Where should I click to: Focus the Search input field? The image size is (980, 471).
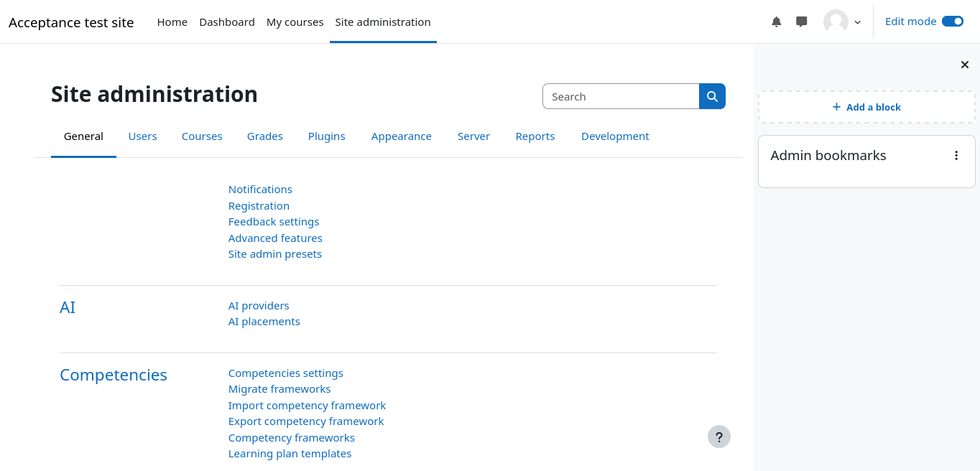[621, 96]
